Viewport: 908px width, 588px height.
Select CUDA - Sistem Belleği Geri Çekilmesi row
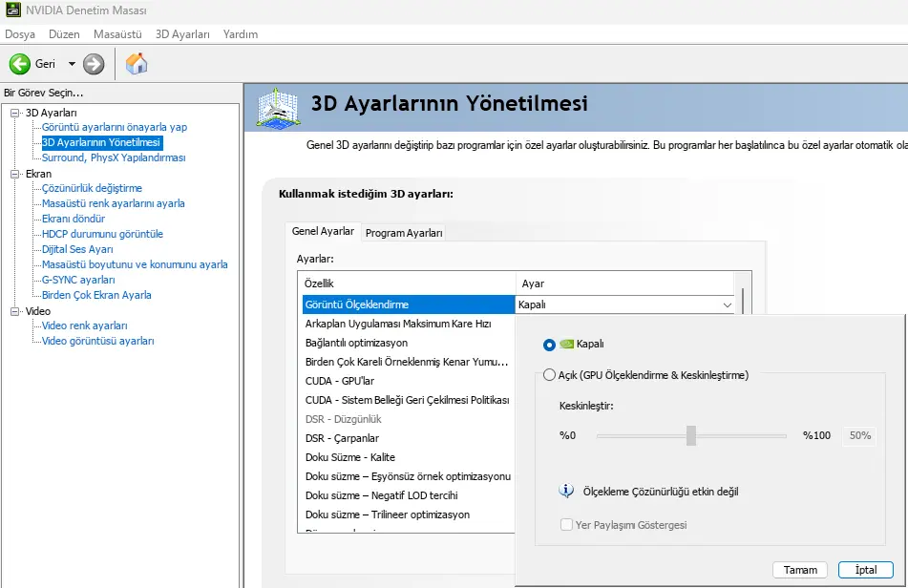pos(409,400)
